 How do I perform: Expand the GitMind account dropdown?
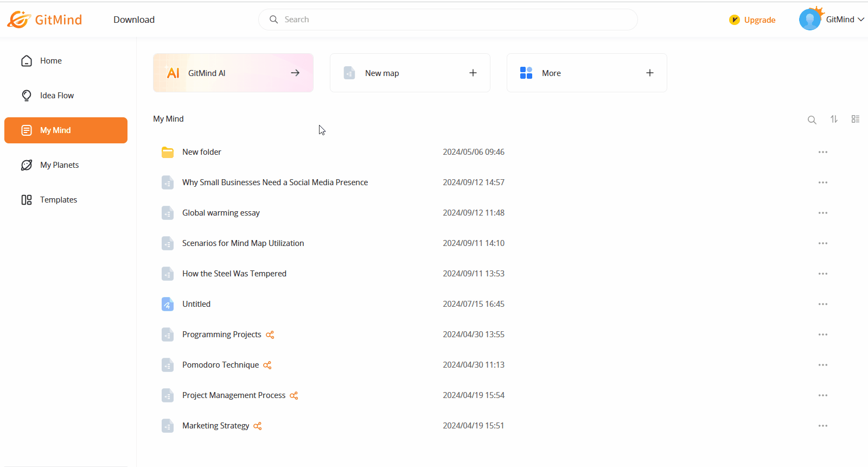point(860,20)
